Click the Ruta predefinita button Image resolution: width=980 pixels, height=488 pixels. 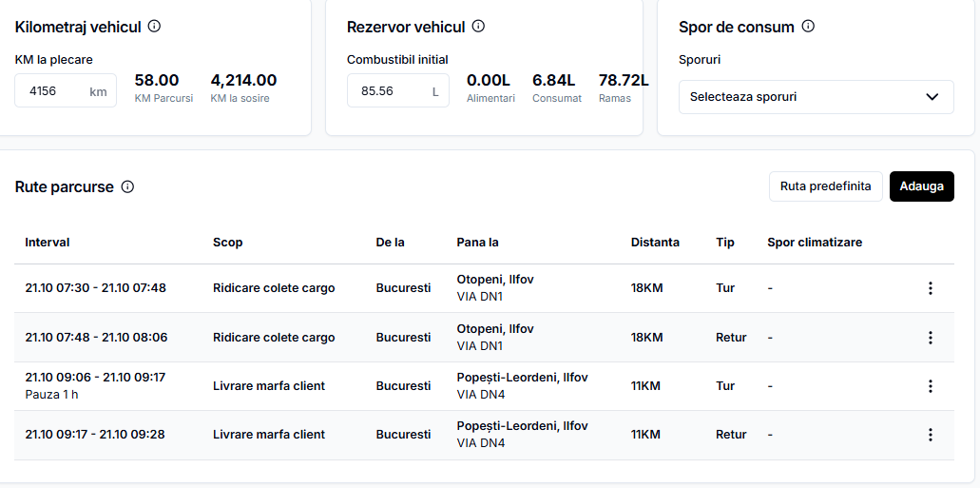click(826, 186)
